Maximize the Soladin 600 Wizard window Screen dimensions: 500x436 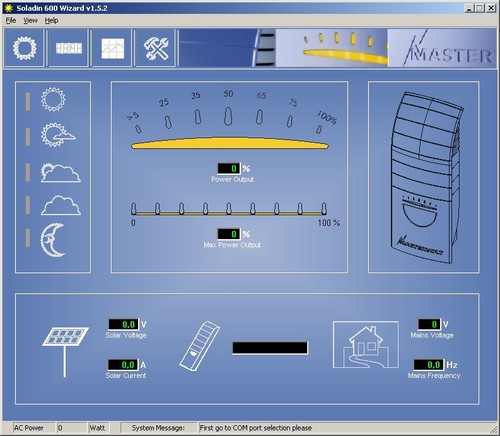click(479, 8)
